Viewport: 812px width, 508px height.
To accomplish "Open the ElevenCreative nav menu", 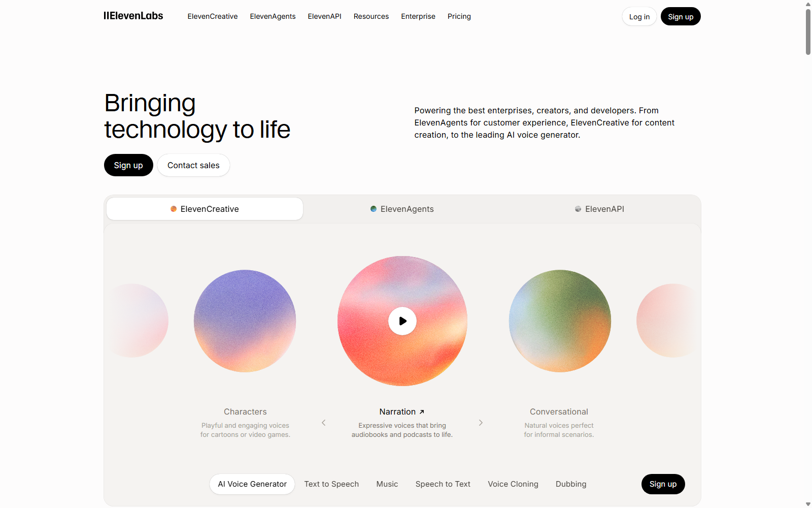I will point(213,16).
